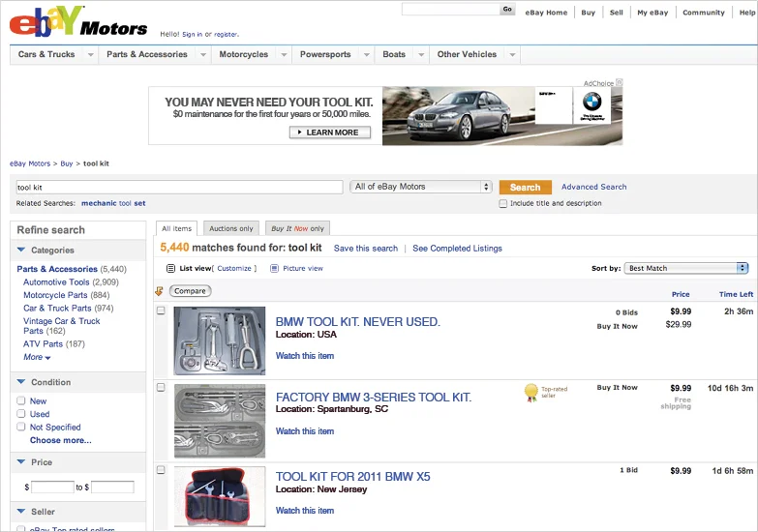
Task: Open Advanced Search link
Action: (594, 187)
